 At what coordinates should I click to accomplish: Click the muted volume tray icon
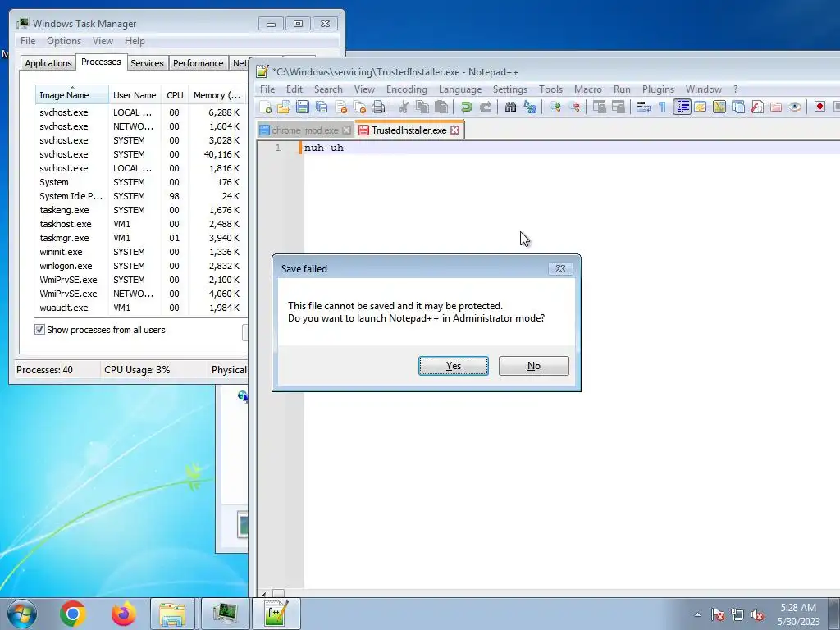(757, 615)
